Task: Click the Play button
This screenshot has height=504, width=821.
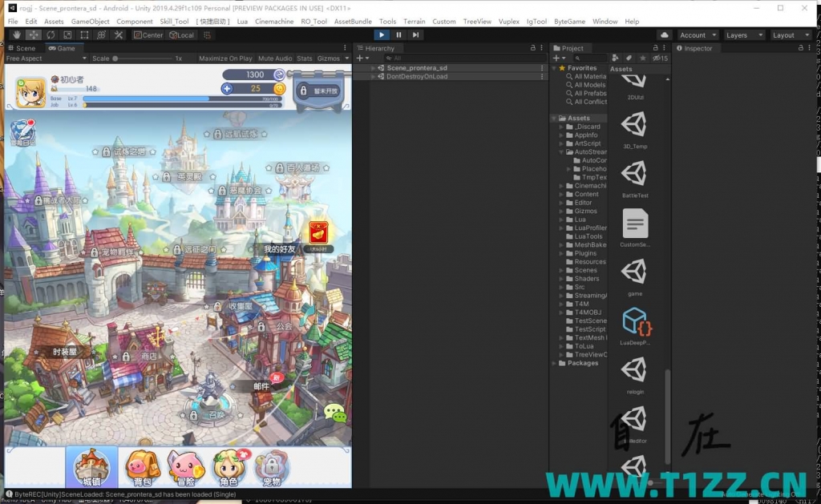Action: click(x=381, y=35)
